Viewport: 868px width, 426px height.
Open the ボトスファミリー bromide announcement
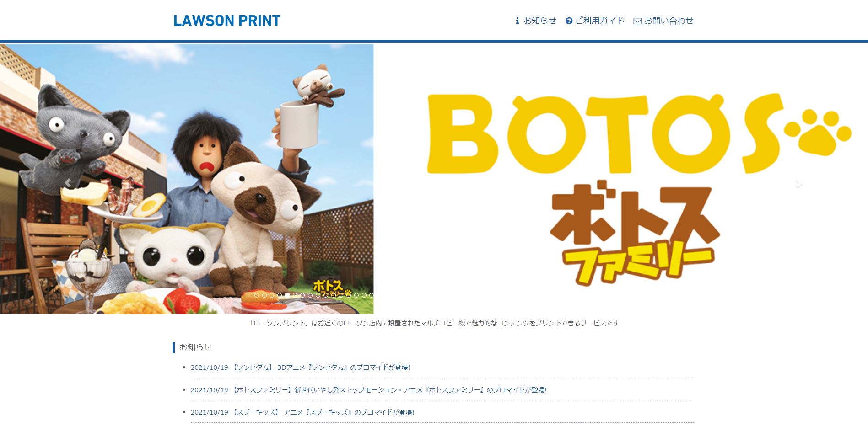(x=368, y=390)
